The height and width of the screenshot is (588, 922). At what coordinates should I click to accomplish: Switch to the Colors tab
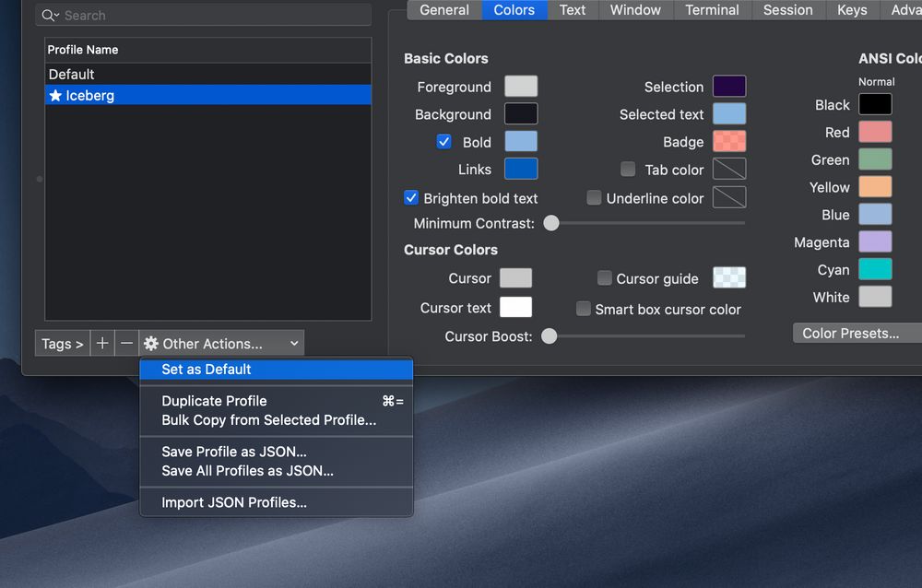[514, 10]
